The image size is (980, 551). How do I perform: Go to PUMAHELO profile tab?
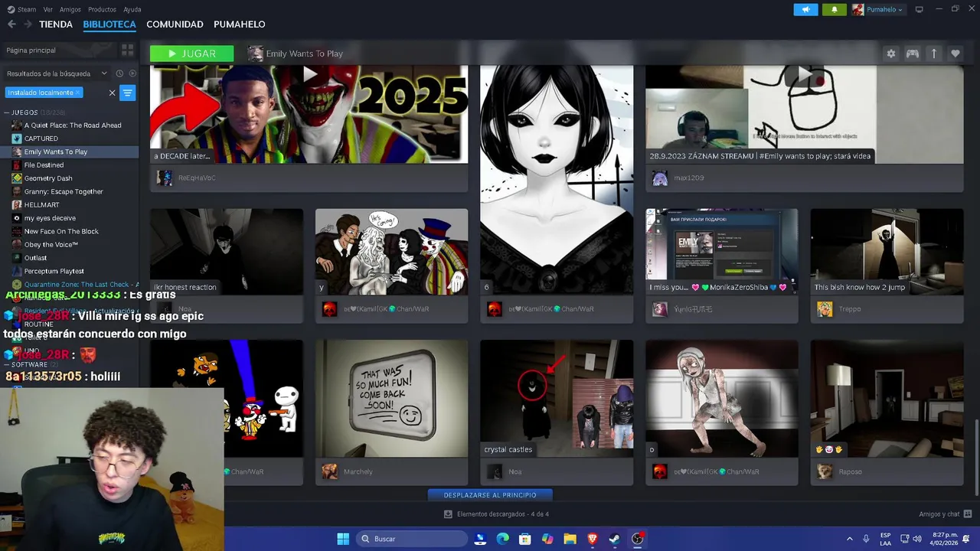[239, 24]
